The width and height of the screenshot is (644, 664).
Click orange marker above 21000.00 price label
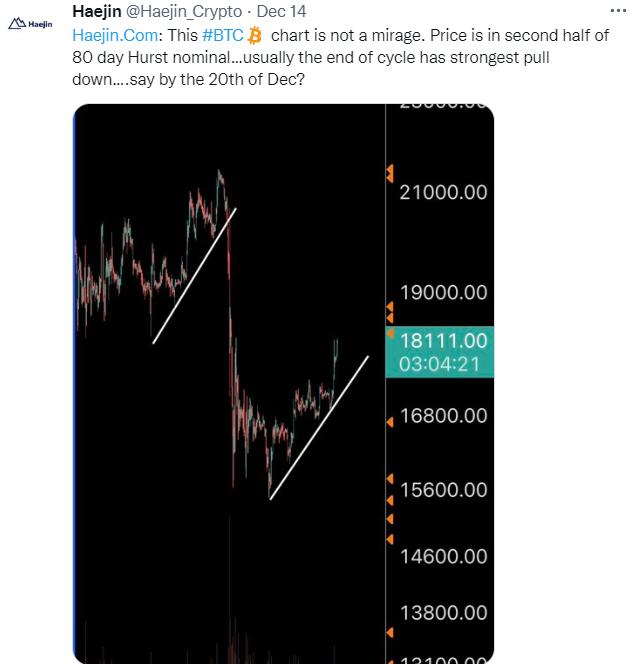pyautogui.click(x=390, y=174)
